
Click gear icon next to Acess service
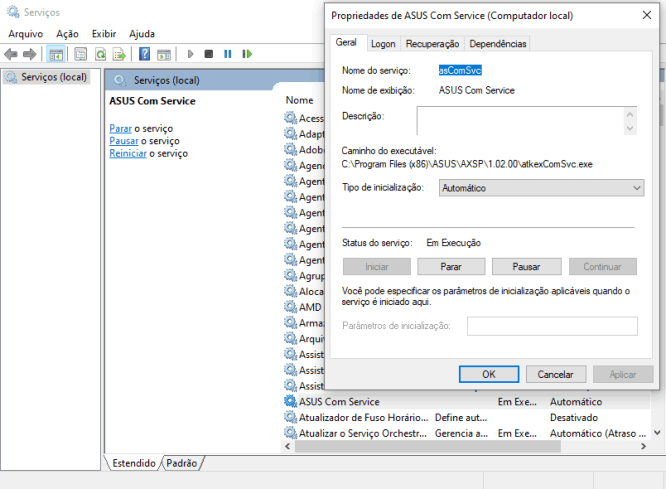[x=291, y=118]
